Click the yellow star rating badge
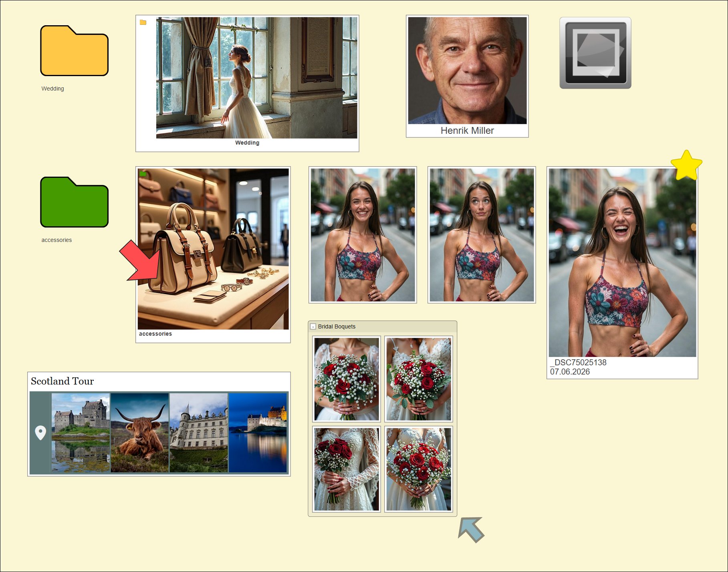Image resolution: width=728 pixels, height=572 pixels. pos(686,165)
